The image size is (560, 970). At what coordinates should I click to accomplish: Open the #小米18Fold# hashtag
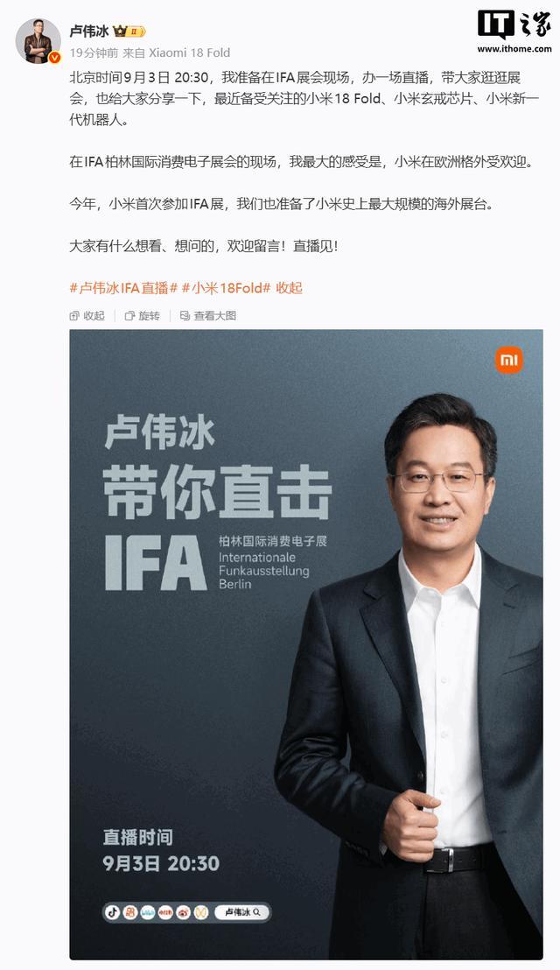tap(227, 288)
